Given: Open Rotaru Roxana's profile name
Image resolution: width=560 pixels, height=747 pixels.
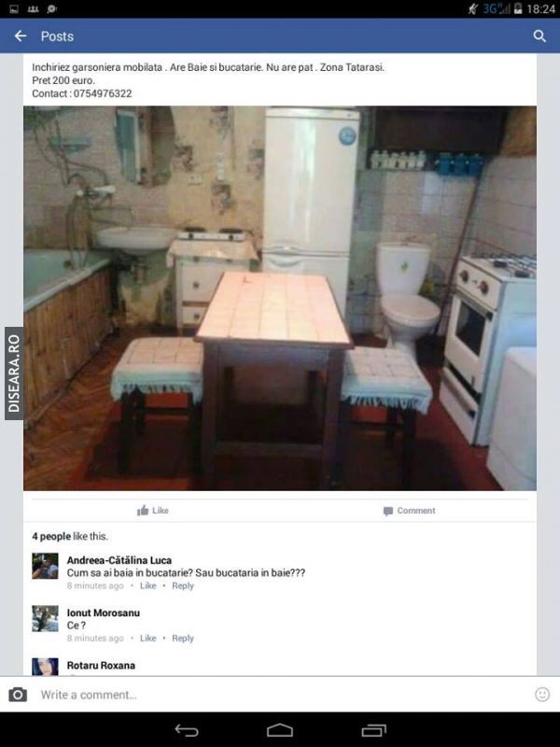Looking at the screenshot, I should pyautogui.click(x=101, y=665).
